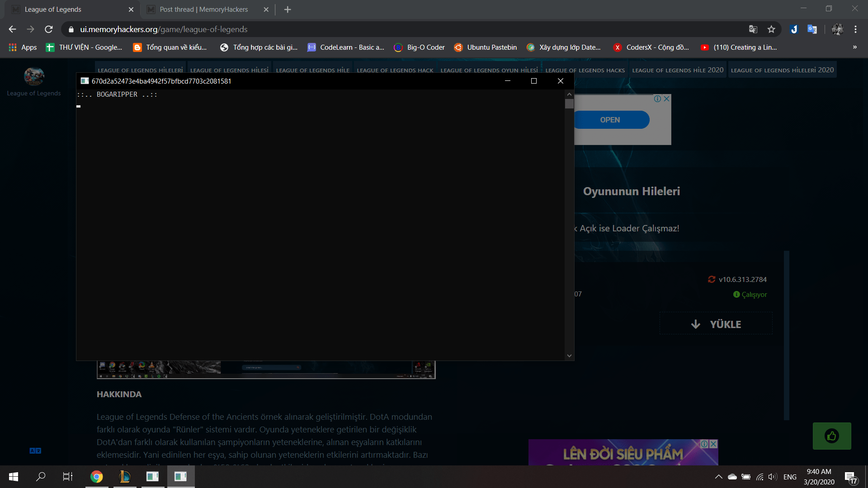Click the v10.6.313.2784 version text
Screen dimensions: 868x488
pyautogui.click(x=742, y=279)
